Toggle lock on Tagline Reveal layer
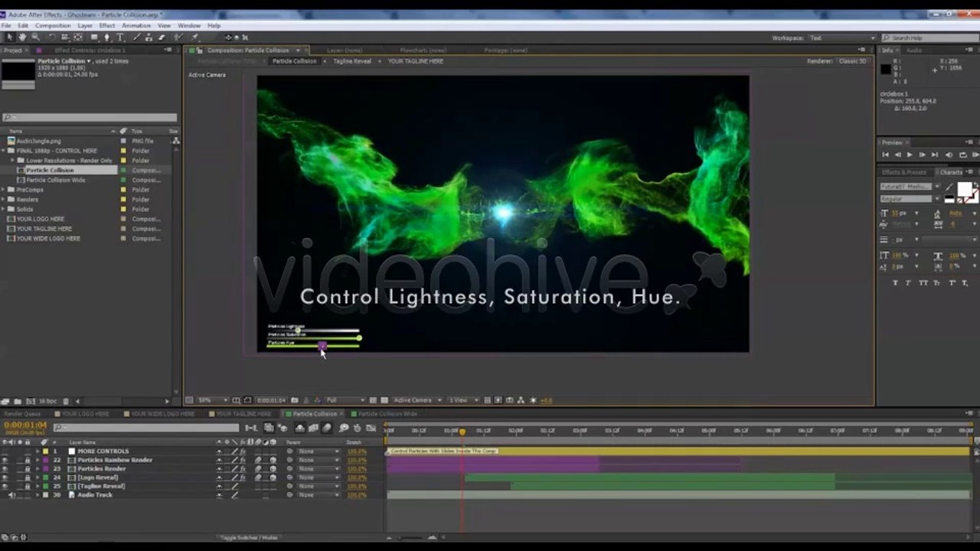Image resolution: width=980 pixels, height=551 pixels. click(28, 486)
